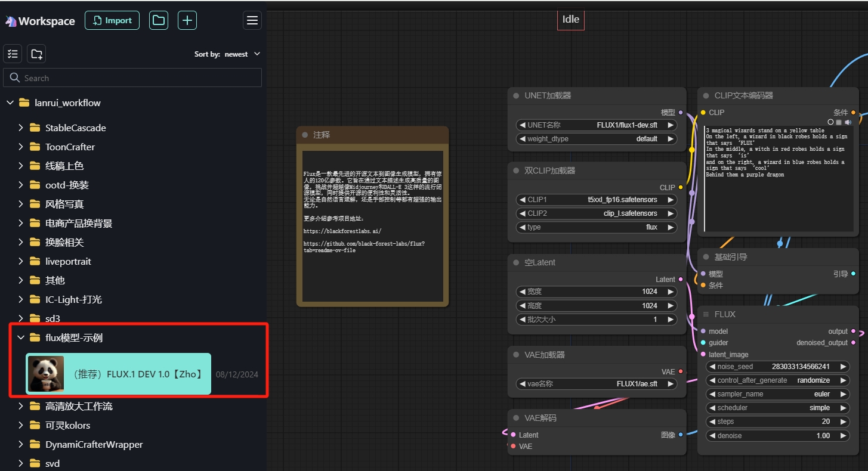The image size is (868, 471).
Task: Click the circle record icon in CLIP文本编码器
Action: (x=830, y=122)
